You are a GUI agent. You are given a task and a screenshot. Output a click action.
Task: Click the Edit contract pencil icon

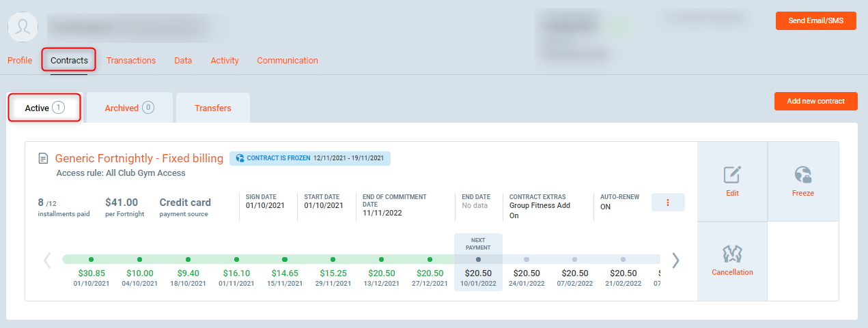click(x=732, y=175)
